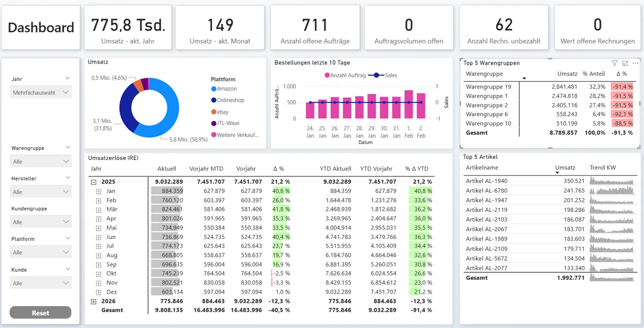Expand the 2026 row in Umsatzerlöse table
The image size is (644, 328).
[94, 302]
